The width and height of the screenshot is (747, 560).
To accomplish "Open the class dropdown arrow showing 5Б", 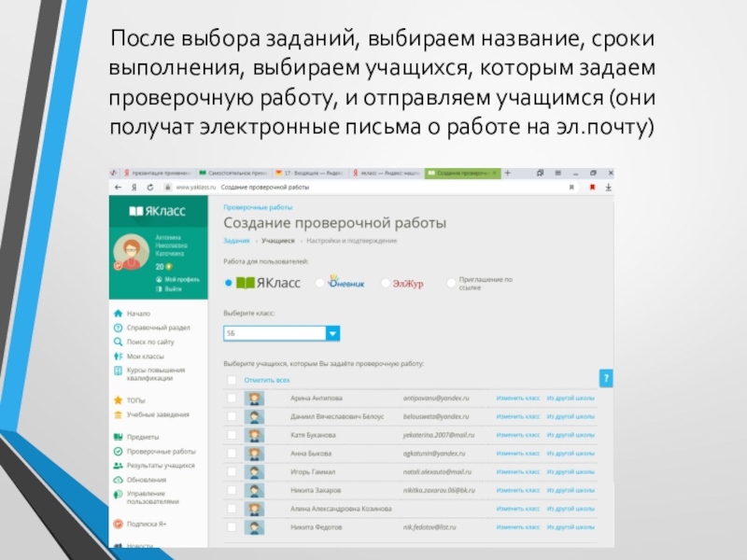I will [x=332, y=333].
